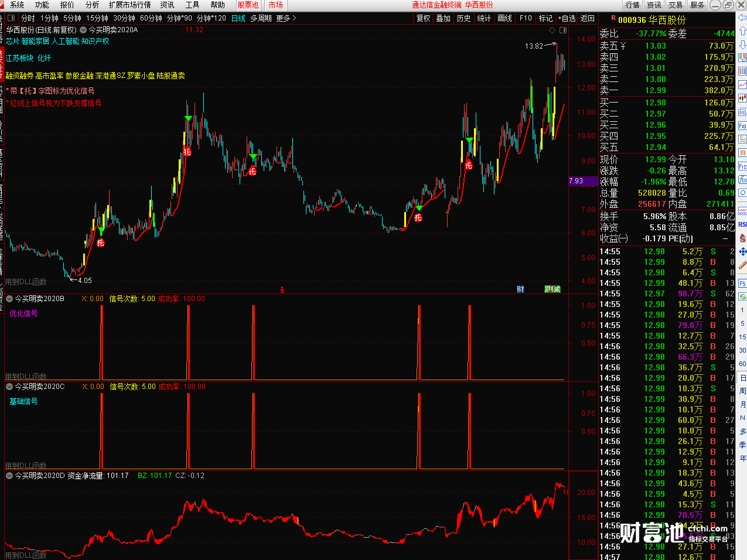This screenshot has height=560, width=747.
Task: Click the orange 自 icon in right toolbar
Action: click(x=742, y=153)
